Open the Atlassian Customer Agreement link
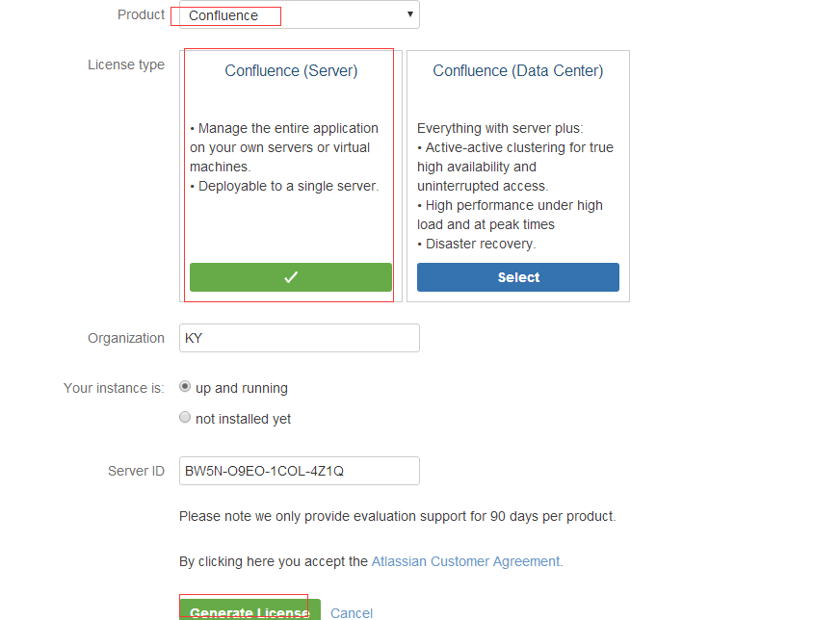 pyautogui.click(x=465, y=561)
